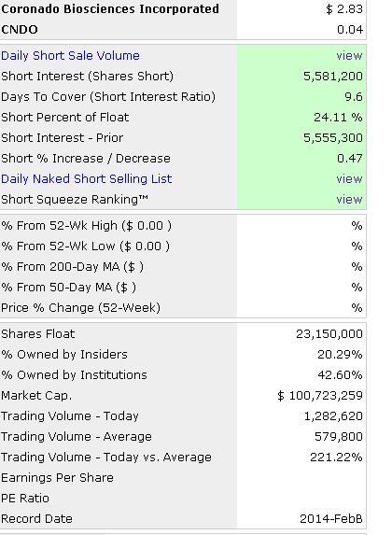Click the % Owned by Insiders label
This screenshot has height=535, width=392.
tap(64, 355)
